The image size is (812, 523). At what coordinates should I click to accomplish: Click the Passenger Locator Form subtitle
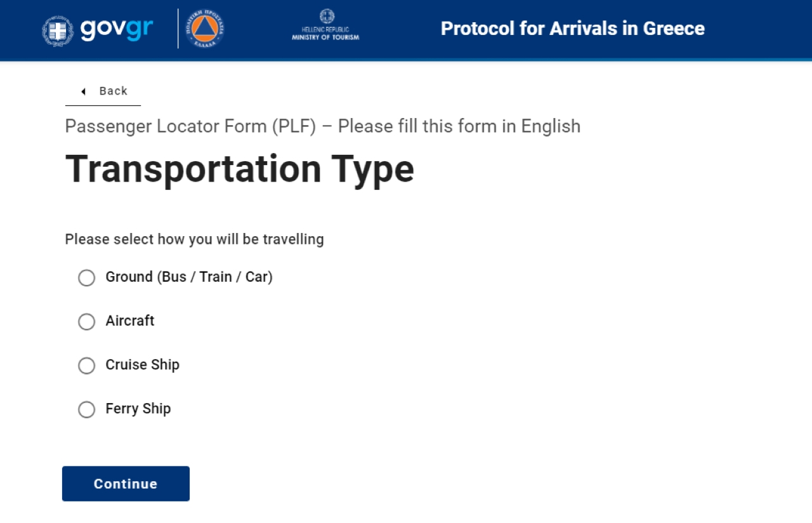coord(323,126)
